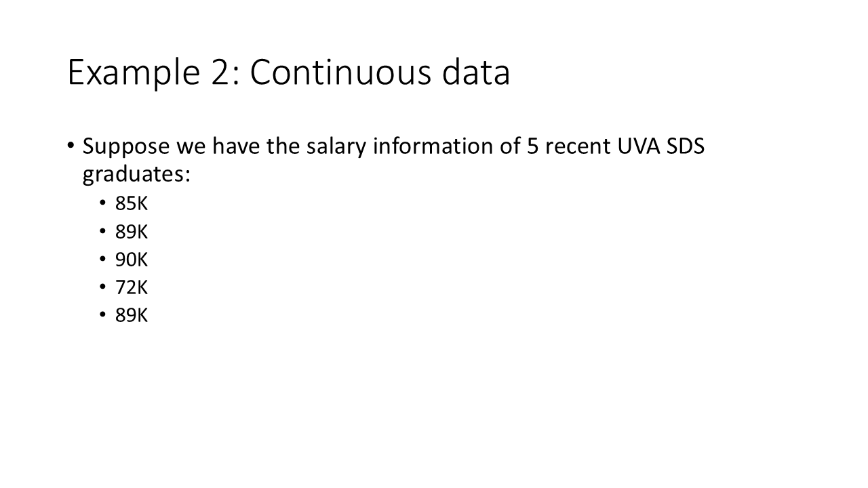Screen dimensions: 868x488
Task: Click the last "89K" item below 72K
Action: [x=132, y=315]
